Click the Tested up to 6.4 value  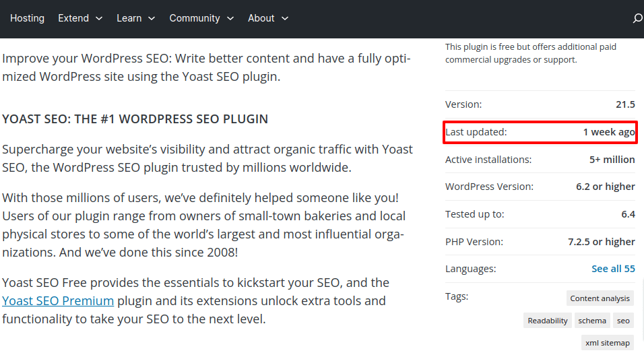click(x=628, y=214)
